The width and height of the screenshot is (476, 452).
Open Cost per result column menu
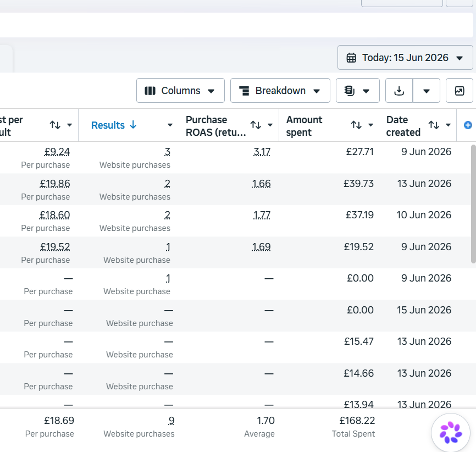tap(69, 125)
